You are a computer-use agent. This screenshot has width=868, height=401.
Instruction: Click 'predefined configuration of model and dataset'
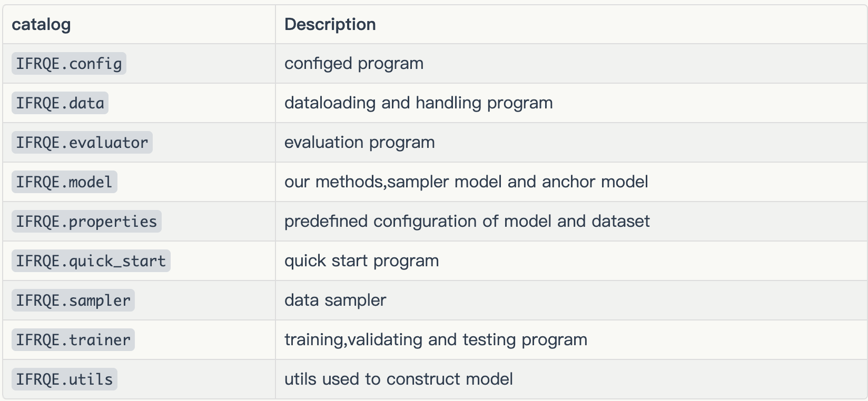(x=467, y=222)
